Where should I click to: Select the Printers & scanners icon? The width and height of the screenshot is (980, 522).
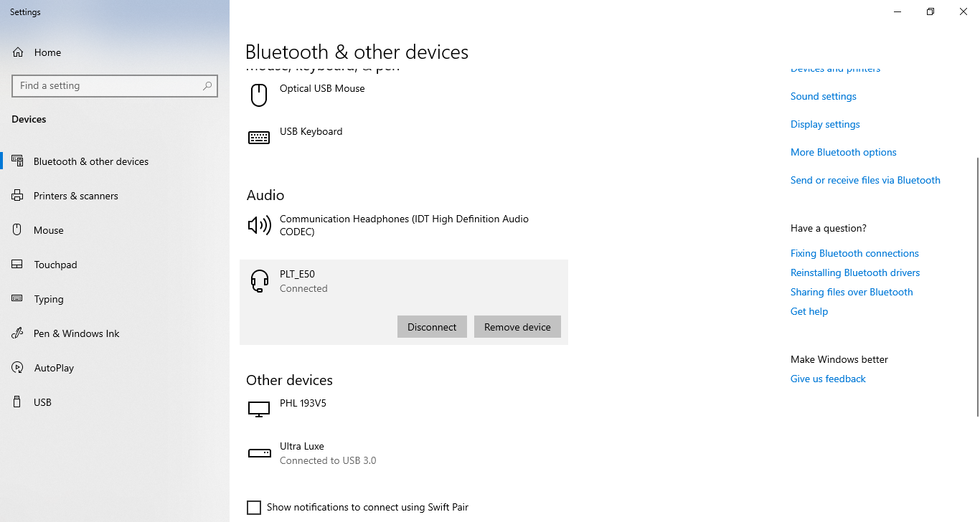18,196
